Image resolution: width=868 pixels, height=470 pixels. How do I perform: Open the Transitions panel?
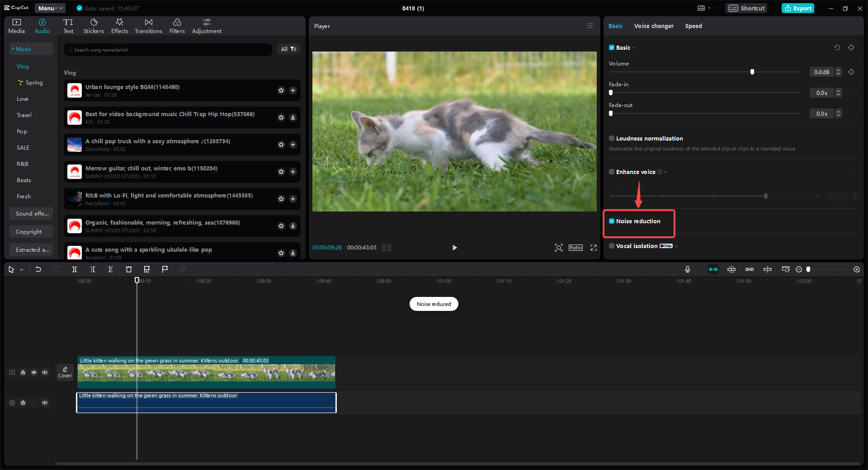pos(148,25)
